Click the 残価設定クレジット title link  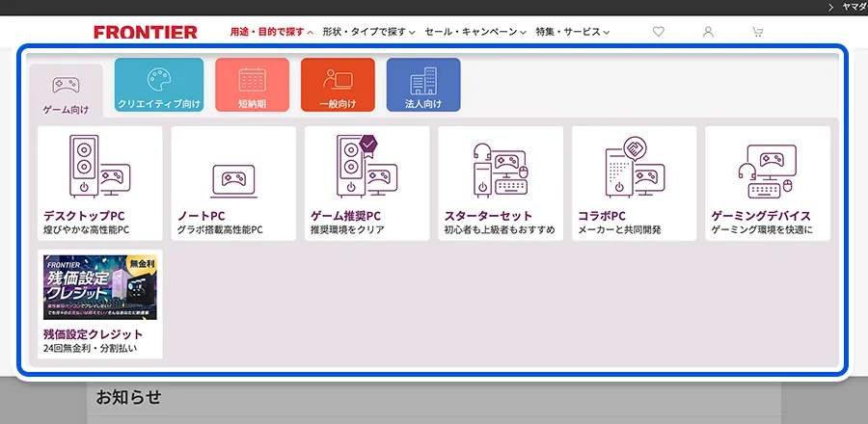[93, 334]
